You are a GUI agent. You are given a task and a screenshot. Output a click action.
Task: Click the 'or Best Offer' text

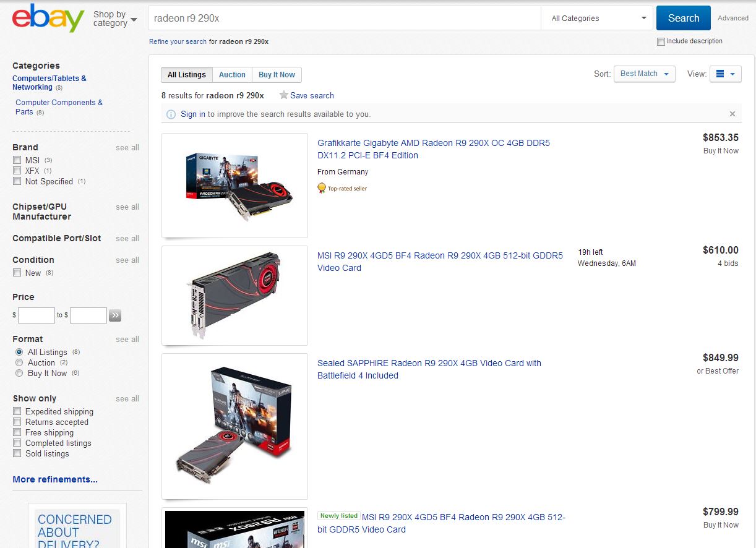point(718,371)
